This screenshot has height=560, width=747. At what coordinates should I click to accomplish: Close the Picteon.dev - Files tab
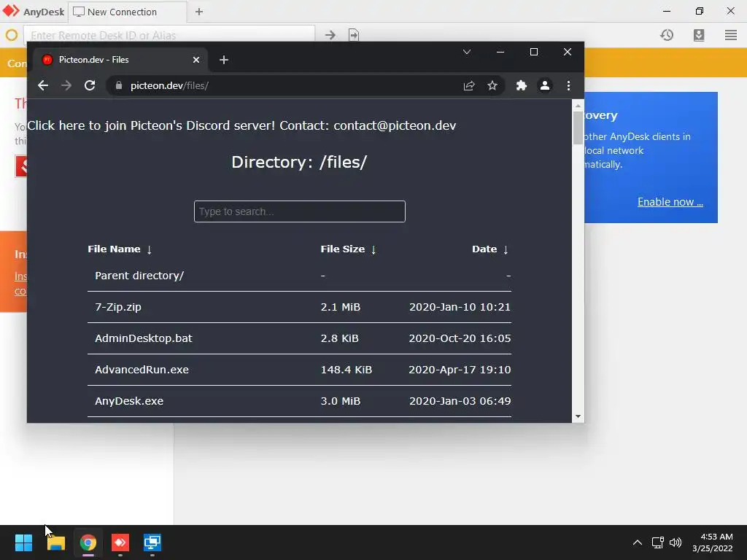coord(196,60)
